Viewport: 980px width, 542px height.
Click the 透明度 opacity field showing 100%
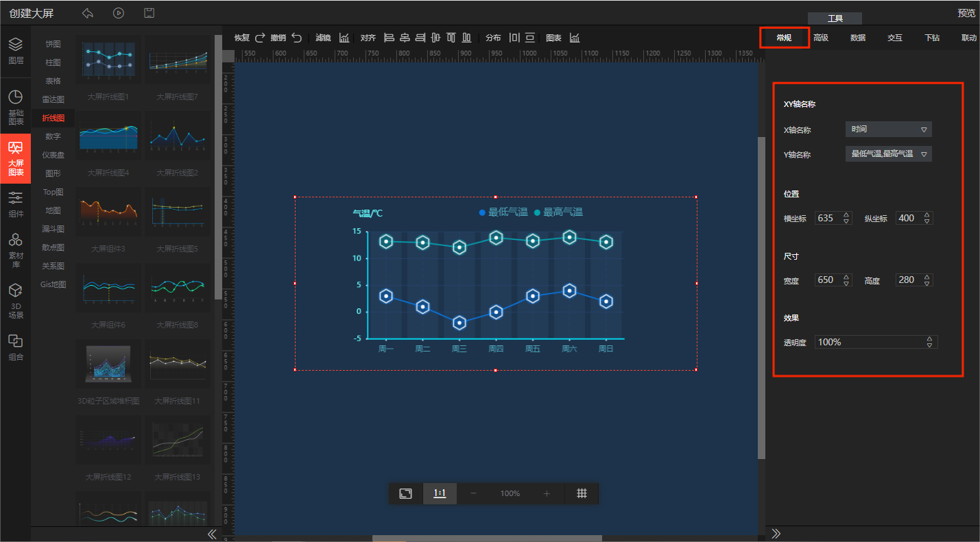point(870,342)
